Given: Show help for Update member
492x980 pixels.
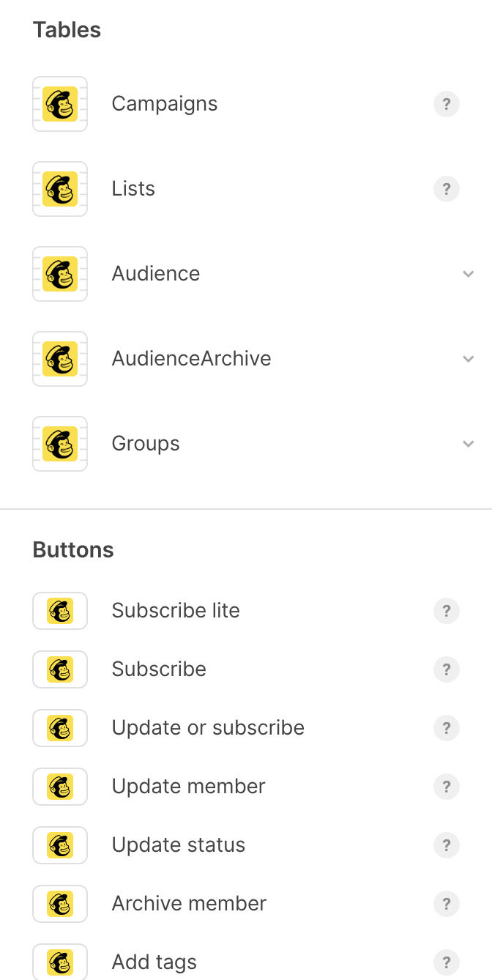Looking at the screenshot, I should click(x=447, y=787).
